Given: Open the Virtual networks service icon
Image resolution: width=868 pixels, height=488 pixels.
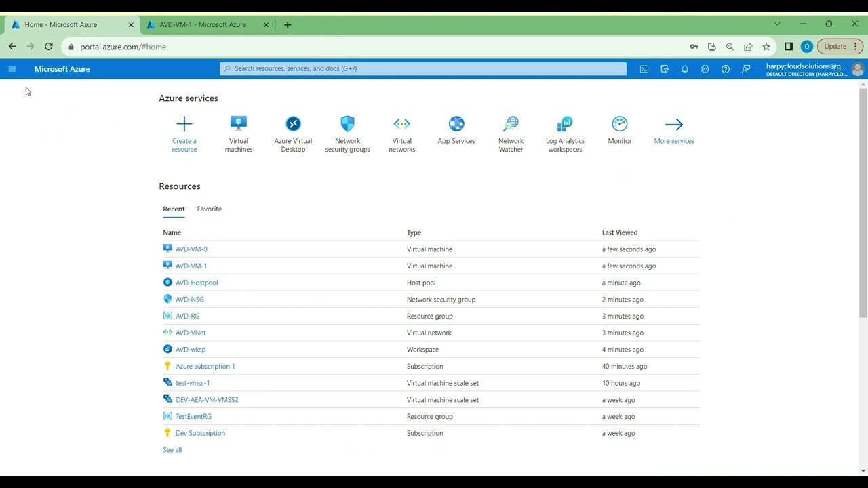Looking at the screenshot, I should 402,123.
